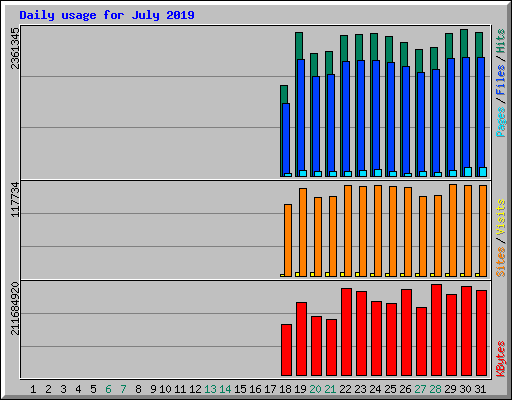Click day label 2 on x-axis

point(48,389)
